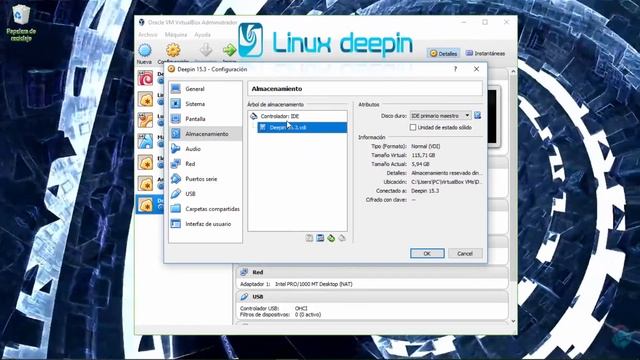This screenshot has width=640, height=360.
Task: Open the Ayuda menu
Action: [202, 35]
